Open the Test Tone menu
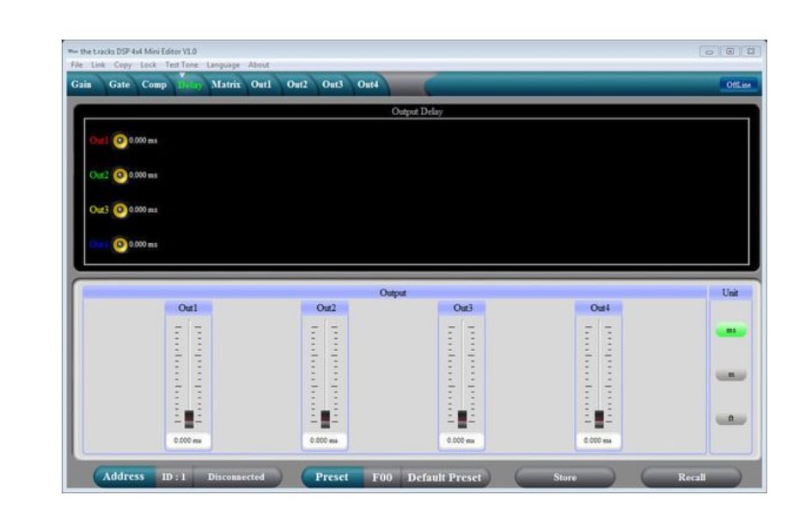The height and width of the screenshot is (516, 812). pyautogui.click(x=182, y=64)
